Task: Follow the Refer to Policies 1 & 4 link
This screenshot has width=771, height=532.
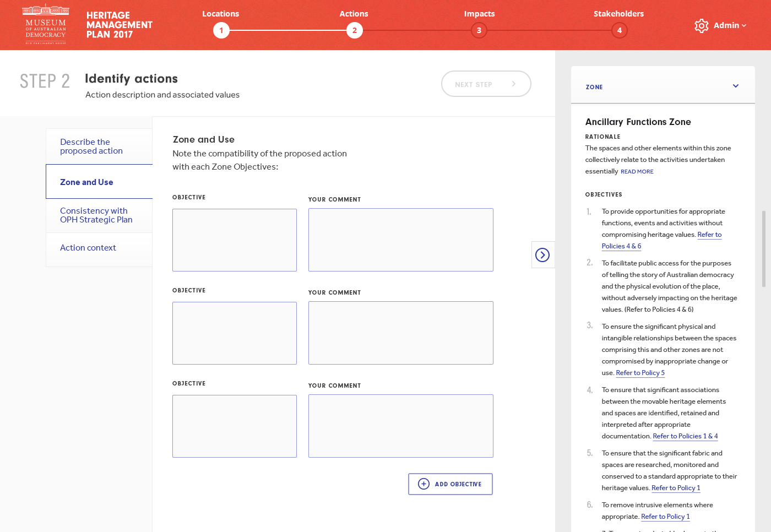Action: pyautogui.click(x=685, y=436)
